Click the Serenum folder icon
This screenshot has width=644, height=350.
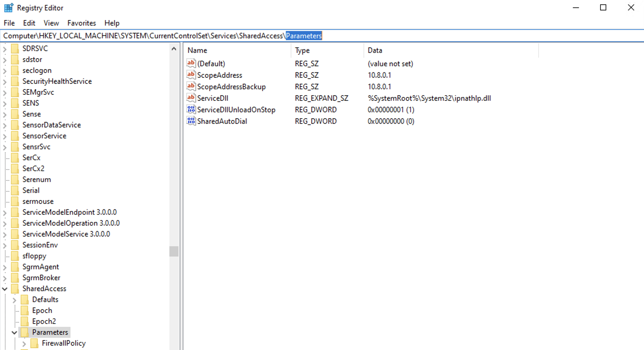pyautogui.click(x=15, y=180)
